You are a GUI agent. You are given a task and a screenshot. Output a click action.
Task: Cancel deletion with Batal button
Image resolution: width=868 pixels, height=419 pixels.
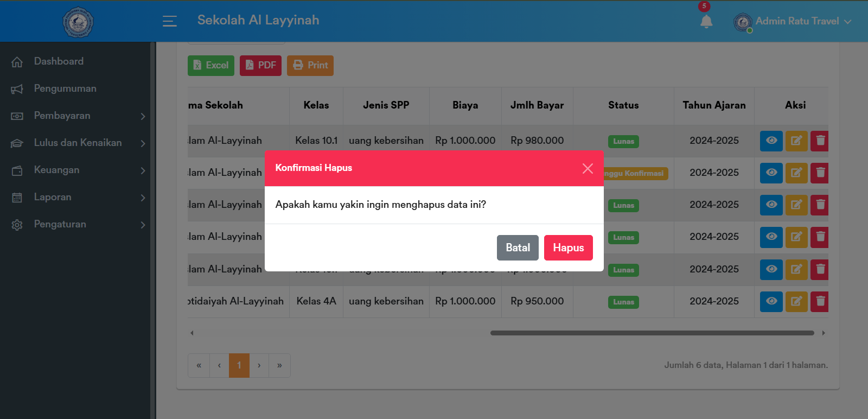[518, 247]
